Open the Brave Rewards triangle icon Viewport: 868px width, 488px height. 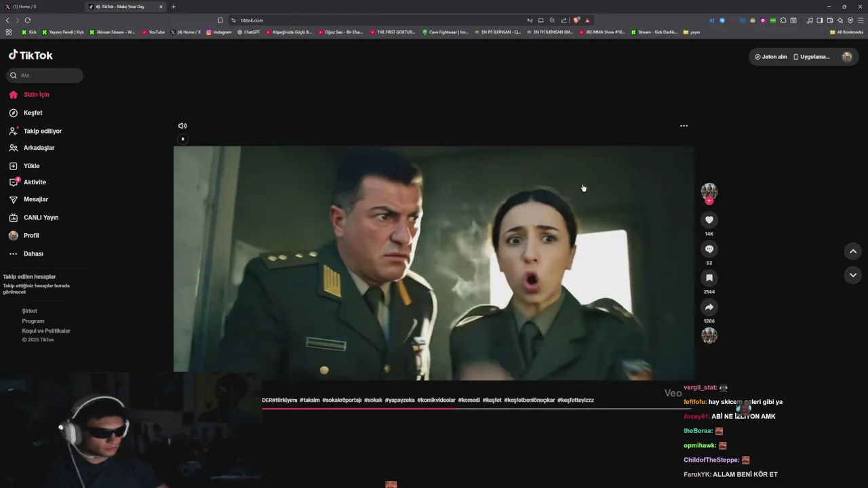587,20
